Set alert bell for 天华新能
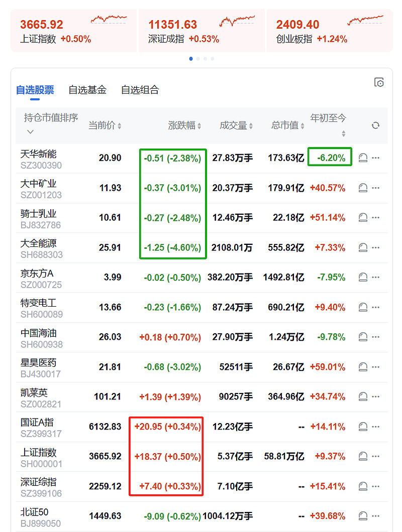 363,158
